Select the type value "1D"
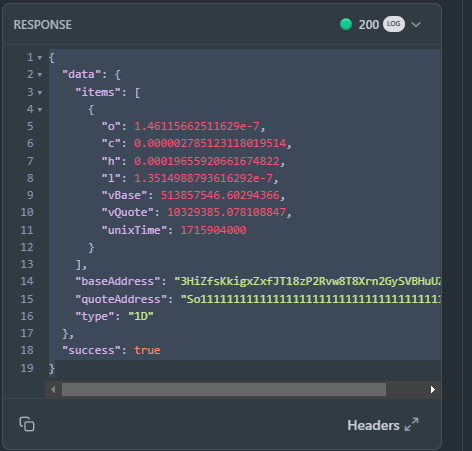The width and height of the screenshot is (472, 451). point(141,316)
